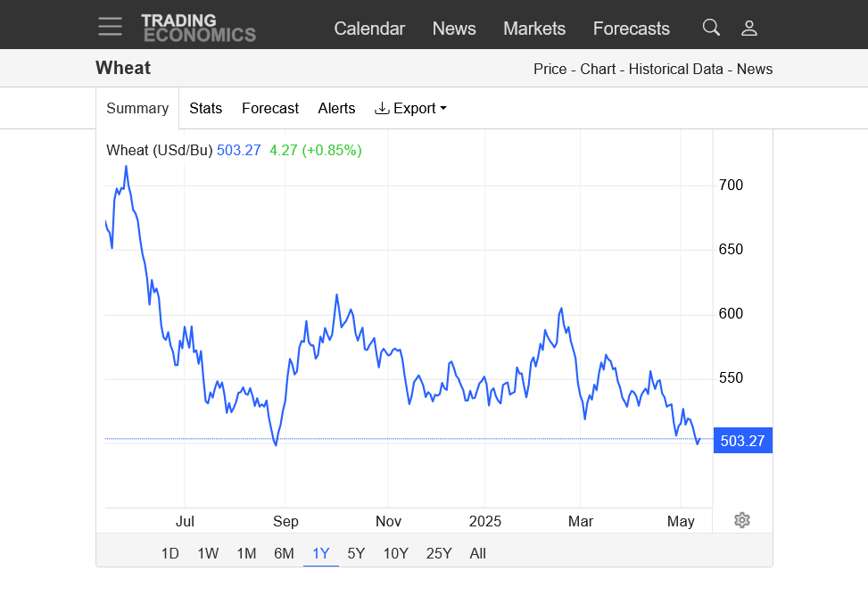This screenshot has width=868, height=604.
Task: Expand the Export dropdown
Action: pos(410,109)
